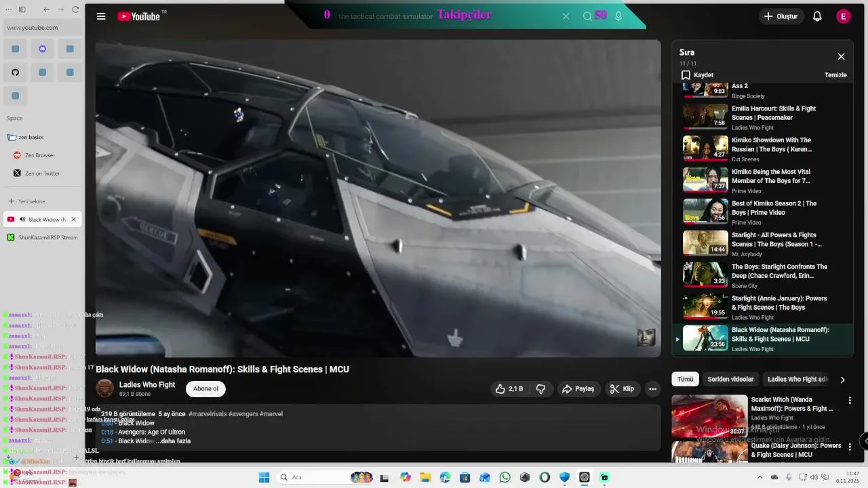868x488 pixels.
Task: Click the Paylaş share button
Action: pyautogui.click(x=578, y=389)
